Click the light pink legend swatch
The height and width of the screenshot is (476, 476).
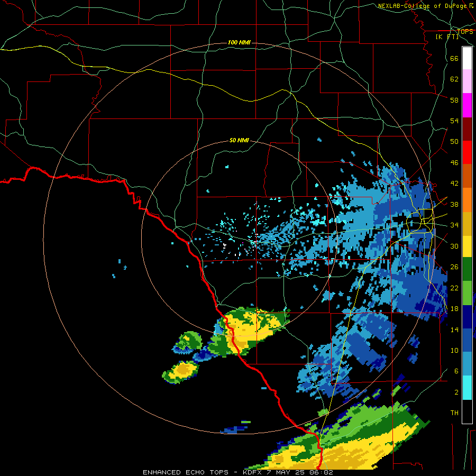[467, 81]
